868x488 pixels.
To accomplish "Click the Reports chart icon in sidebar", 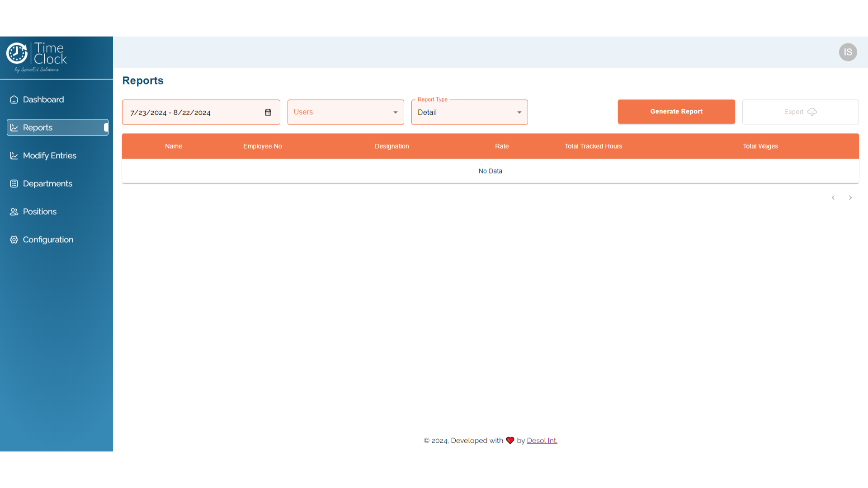I will 14,128.
